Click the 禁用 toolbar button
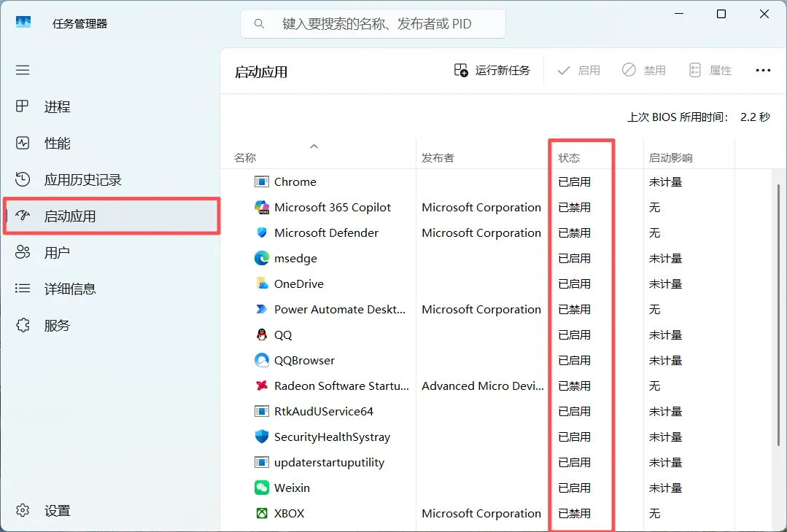 (644, 70)
